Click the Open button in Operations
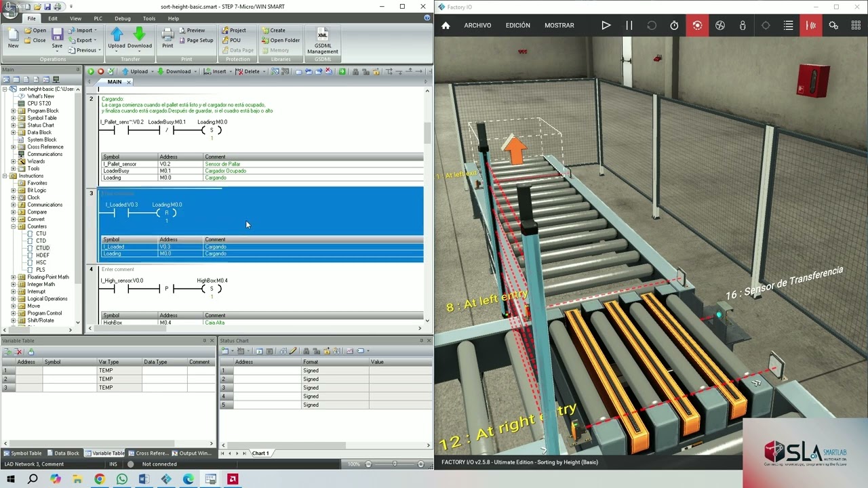Viewport: 868px width, 488px height. click(35, 30)
